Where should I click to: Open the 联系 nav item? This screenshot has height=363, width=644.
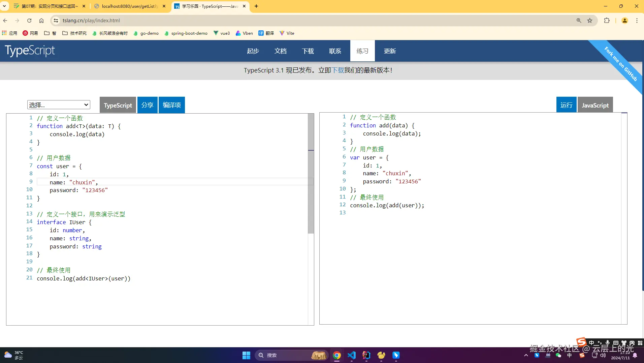[x=335, y=51]
